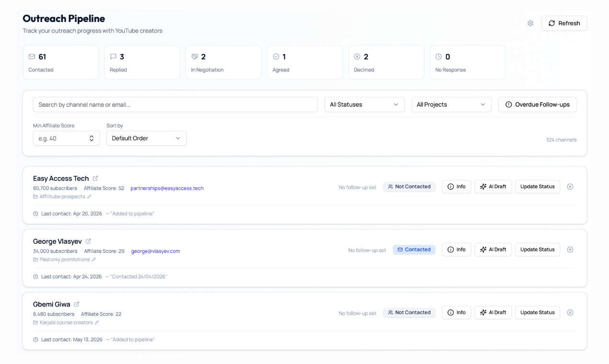Viewport: 609px width, 364px height.
Task: Generate AI Draft for Gbemi Giwa
Action: click(493, 312)
